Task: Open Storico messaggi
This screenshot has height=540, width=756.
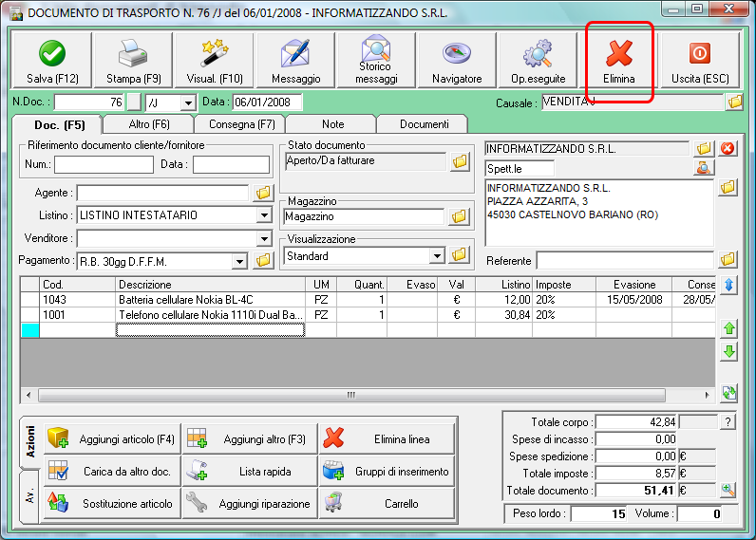Action: pos(376,60)
